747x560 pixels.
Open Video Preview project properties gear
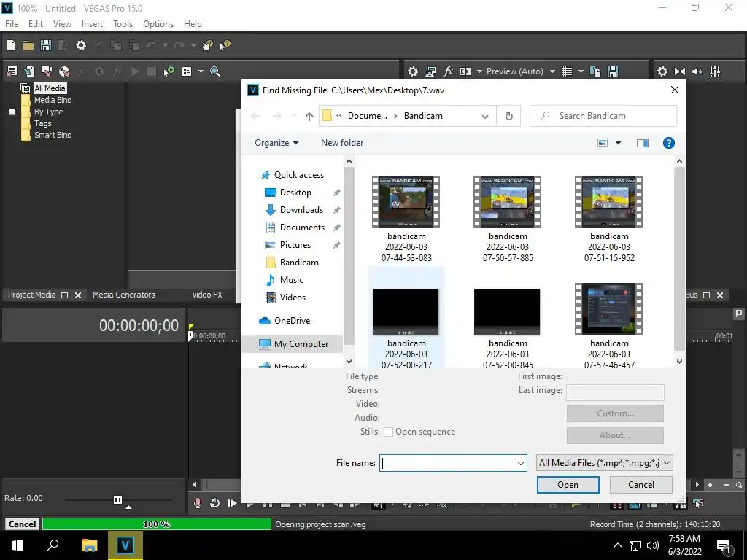pyautogui.click(x=413, y=71)
